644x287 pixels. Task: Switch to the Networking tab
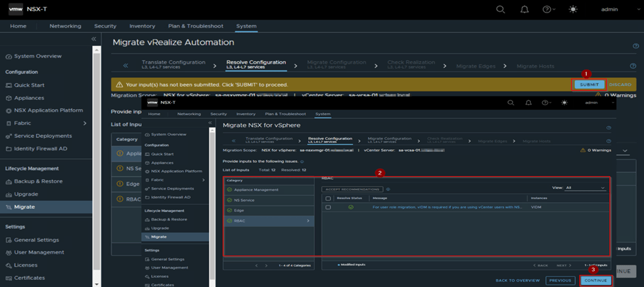click(x=65, y=26)
